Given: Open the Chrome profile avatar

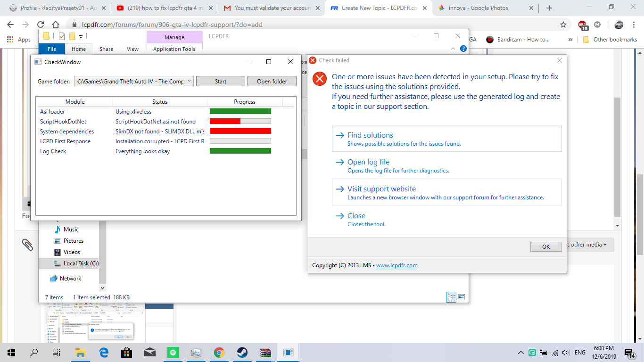Looking at the screenshot, I should [x=619, y=25].
